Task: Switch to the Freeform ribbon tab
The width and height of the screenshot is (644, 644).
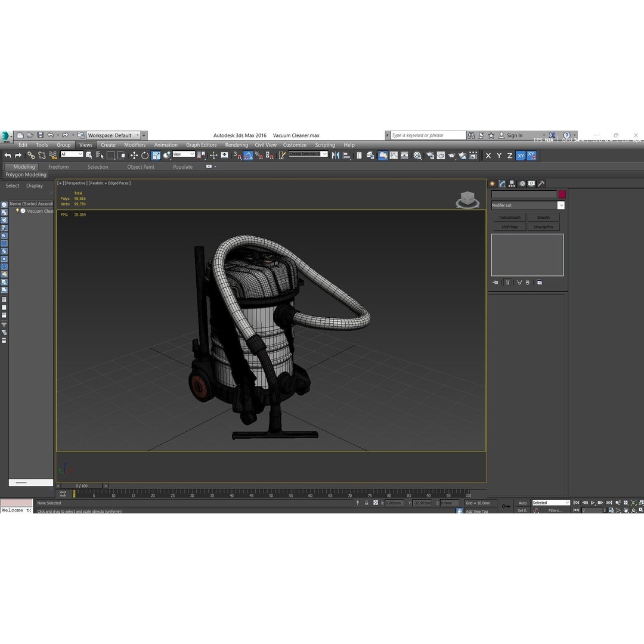Action: (x=58, y=167)
